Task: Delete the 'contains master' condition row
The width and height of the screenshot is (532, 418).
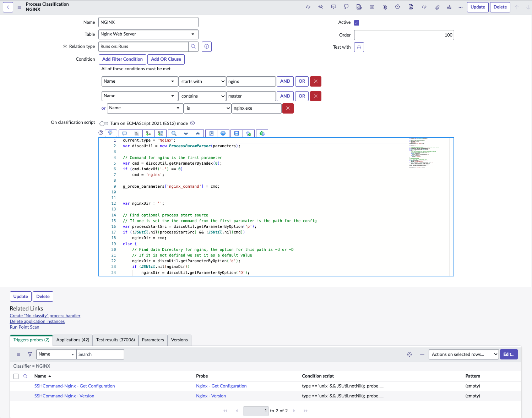Action: point(316,96)
